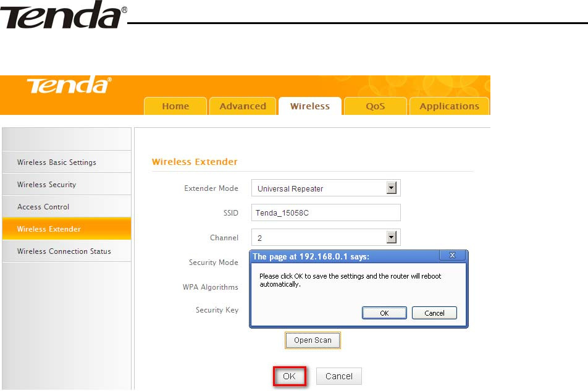Open the Home tab
The height and width of the screenshot is (391, 588).
pos(175,106)
